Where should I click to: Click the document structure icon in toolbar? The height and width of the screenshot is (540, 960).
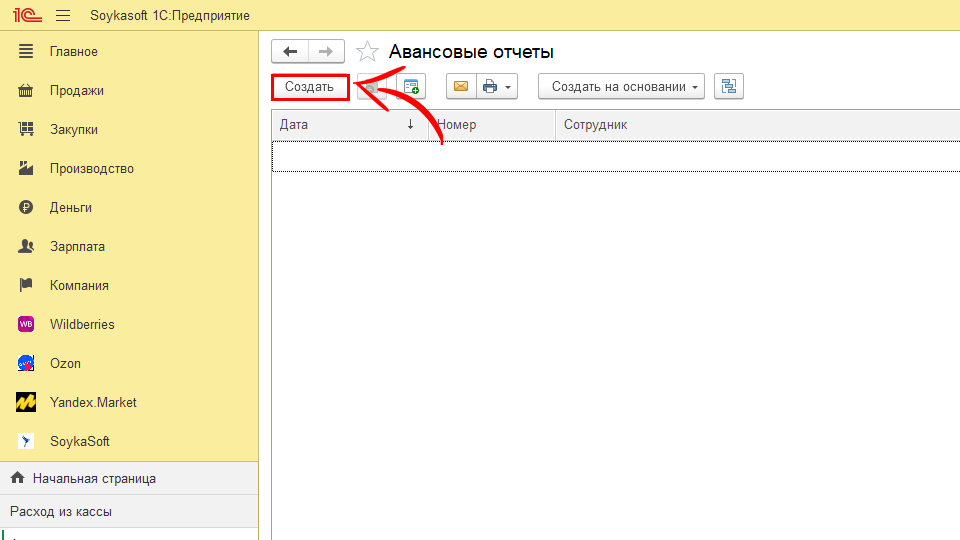pos(728,87)
